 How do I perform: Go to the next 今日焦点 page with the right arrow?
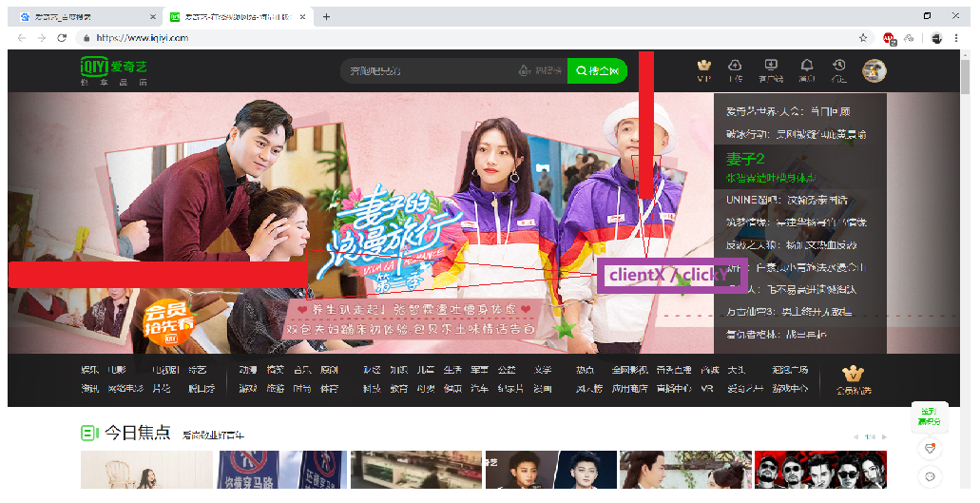click(884, 436)
